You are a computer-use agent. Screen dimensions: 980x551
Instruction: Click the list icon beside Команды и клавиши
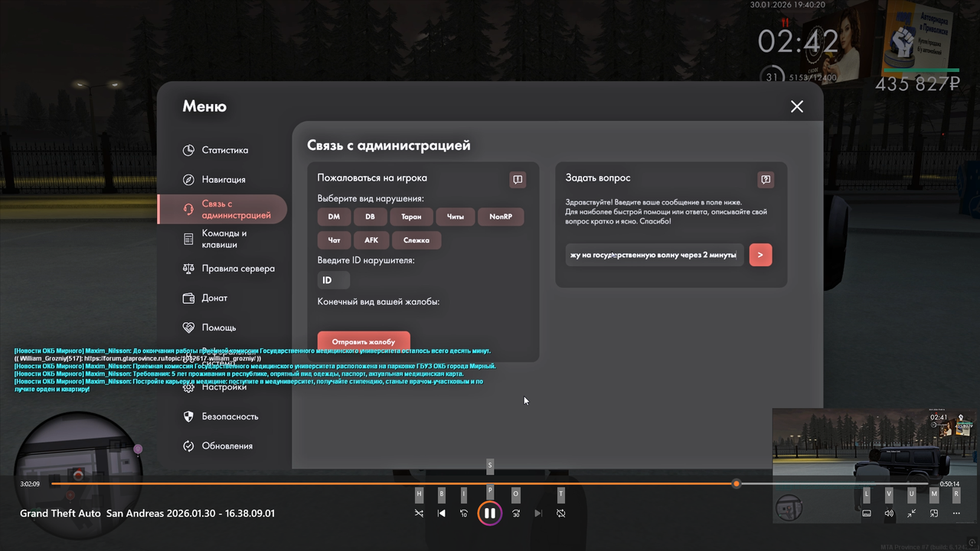click(x=188, y=239)
